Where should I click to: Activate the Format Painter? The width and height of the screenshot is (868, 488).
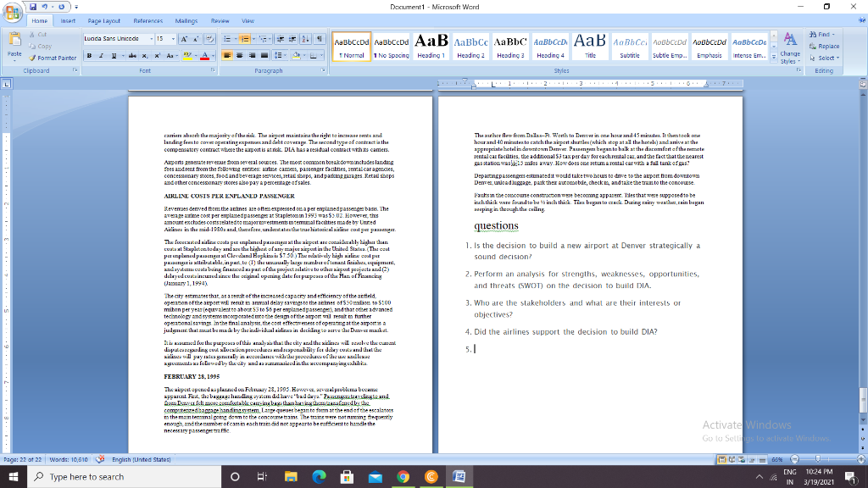point(56,58)
